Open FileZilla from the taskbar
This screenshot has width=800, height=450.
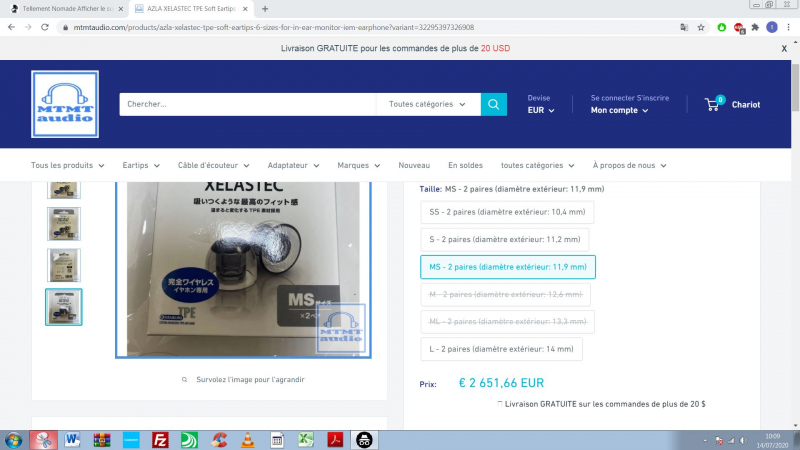point(160,440)
